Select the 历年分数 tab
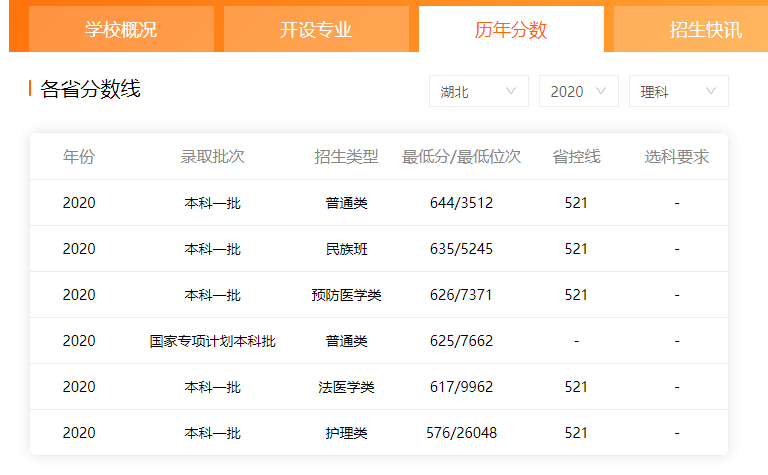This screenshot has width=768, height=475. [511, 29]
